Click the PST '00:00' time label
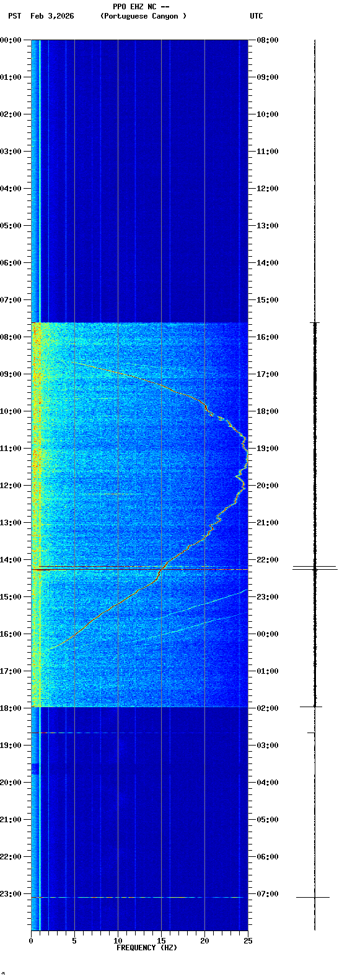Image resolution: width=342 pixels, height=980 pixels. pyautogui.click(x=11, y=40)
